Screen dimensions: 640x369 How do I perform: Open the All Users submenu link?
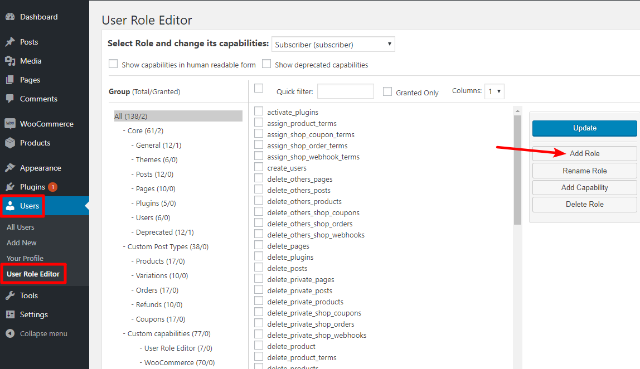pos(20,227)
